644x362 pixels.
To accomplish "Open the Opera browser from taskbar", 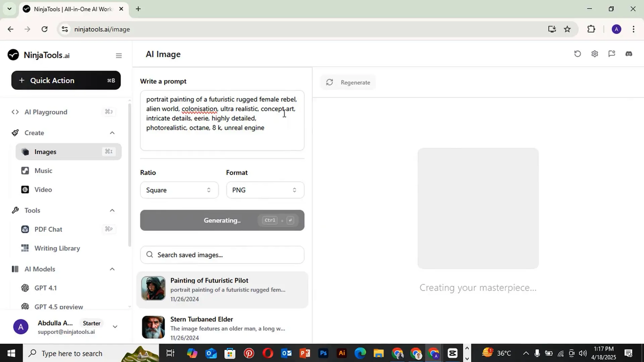I will (x=268, y=354).
